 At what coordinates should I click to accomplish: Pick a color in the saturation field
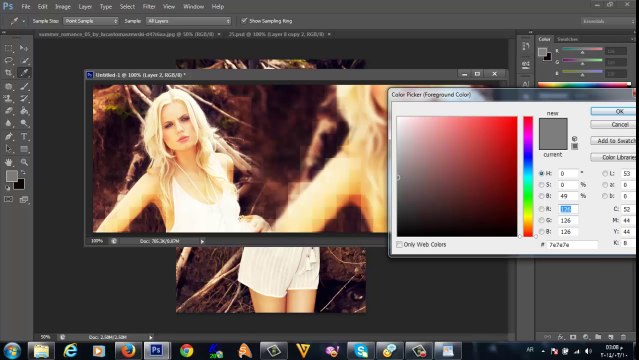(457, 177)
